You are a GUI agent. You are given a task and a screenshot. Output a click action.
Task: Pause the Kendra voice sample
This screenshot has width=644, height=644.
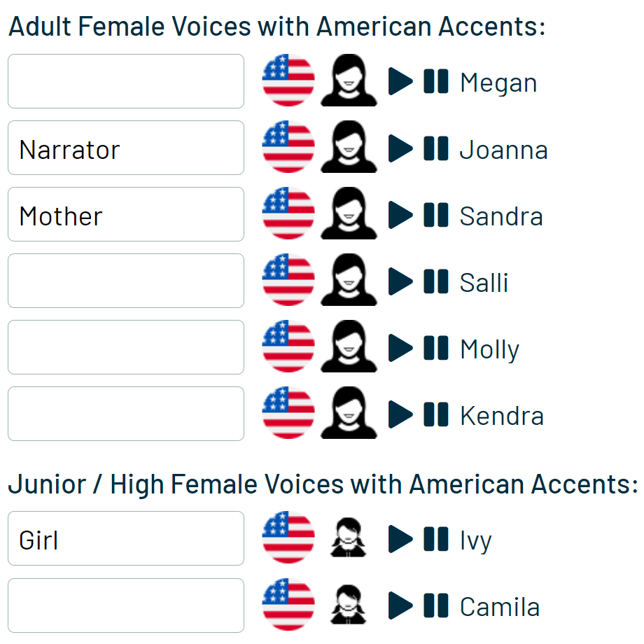436,414
